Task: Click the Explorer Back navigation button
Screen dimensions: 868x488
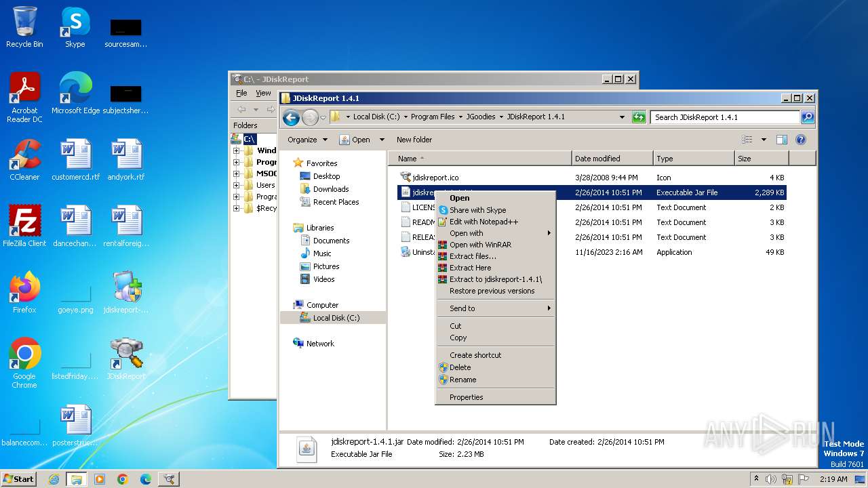Action: (x=291, y=117)
